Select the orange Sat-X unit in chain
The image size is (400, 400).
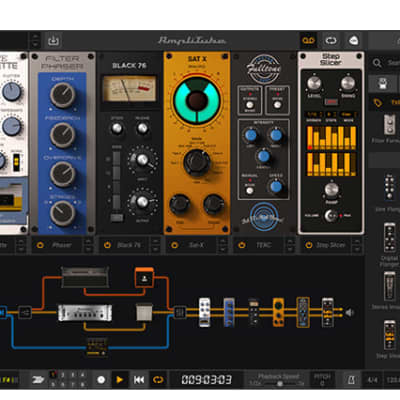[278, 312]
